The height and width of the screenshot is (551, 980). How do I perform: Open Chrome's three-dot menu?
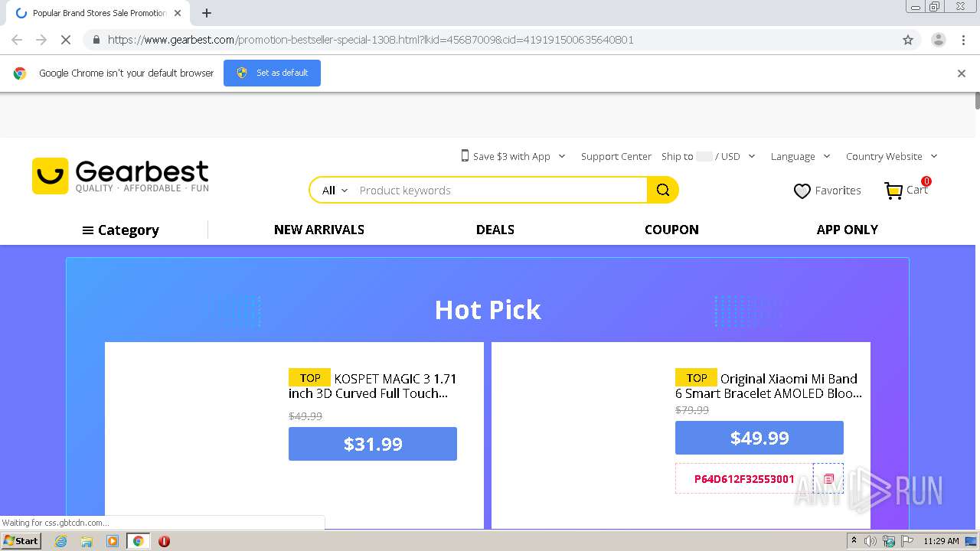[x=963, y=40]
